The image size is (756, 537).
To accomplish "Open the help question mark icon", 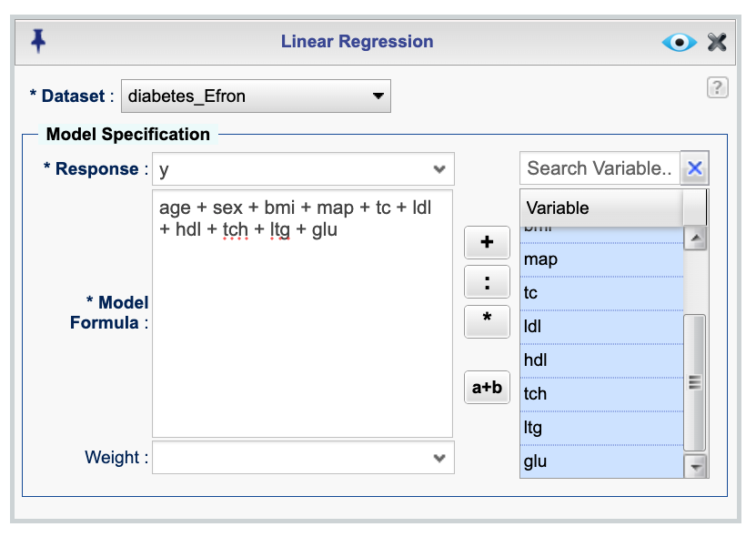I will coord(718,87).
